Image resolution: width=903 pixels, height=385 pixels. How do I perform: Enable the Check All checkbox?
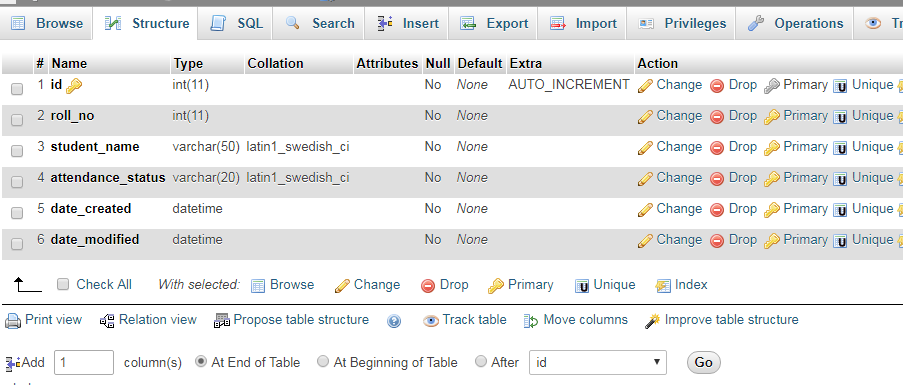point(63,284)
